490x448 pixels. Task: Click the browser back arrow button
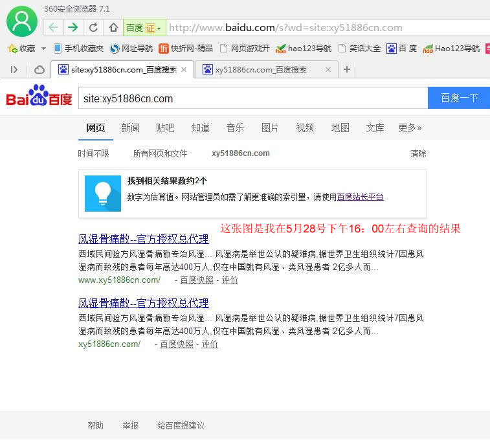point(53,27)
